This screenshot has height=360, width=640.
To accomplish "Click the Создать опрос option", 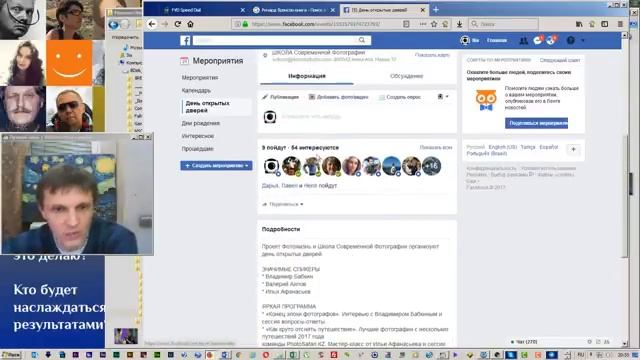I will tap(400, 97).
